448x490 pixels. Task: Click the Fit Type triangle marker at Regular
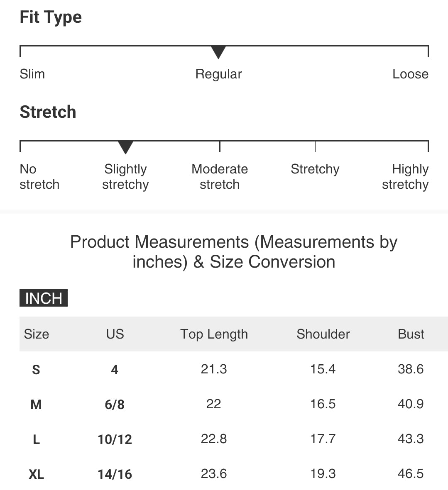[x=218, y=52]
